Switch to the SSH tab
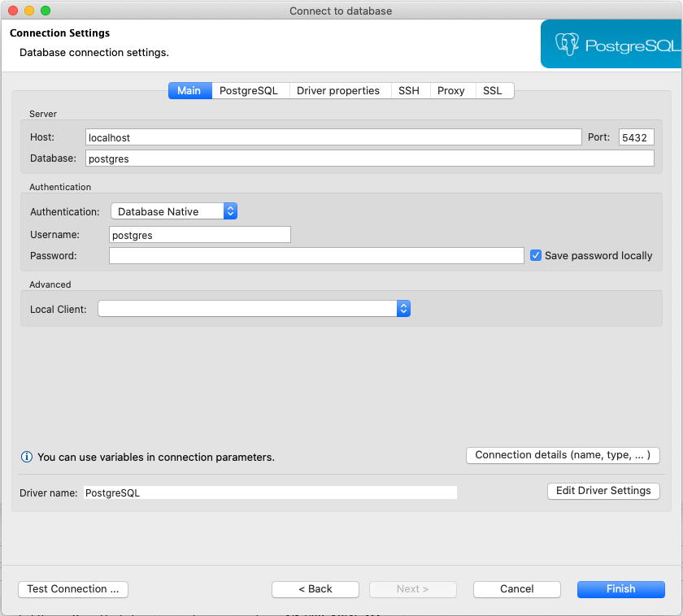 [x=408, y=90]
